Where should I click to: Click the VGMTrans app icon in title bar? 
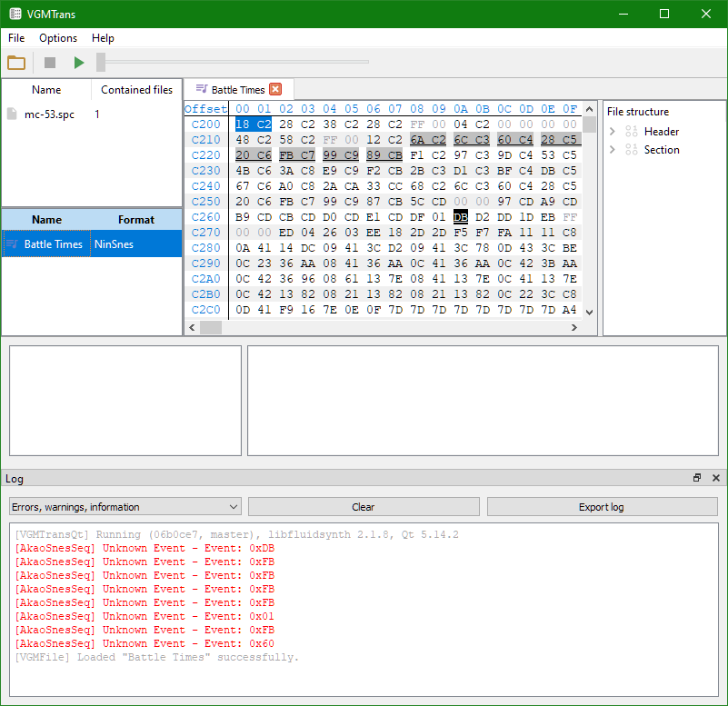(x=15, y=14)
